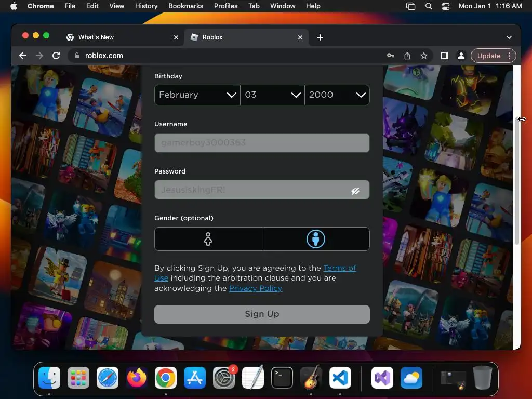Open Finder from the dock
The image size is (532, 399).
pos(49,378)
